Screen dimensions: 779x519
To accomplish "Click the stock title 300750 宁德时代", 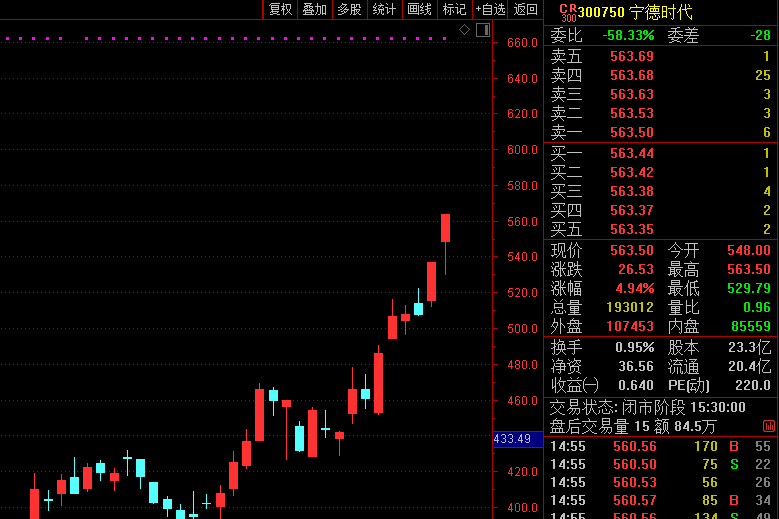I will click(635, 12).
